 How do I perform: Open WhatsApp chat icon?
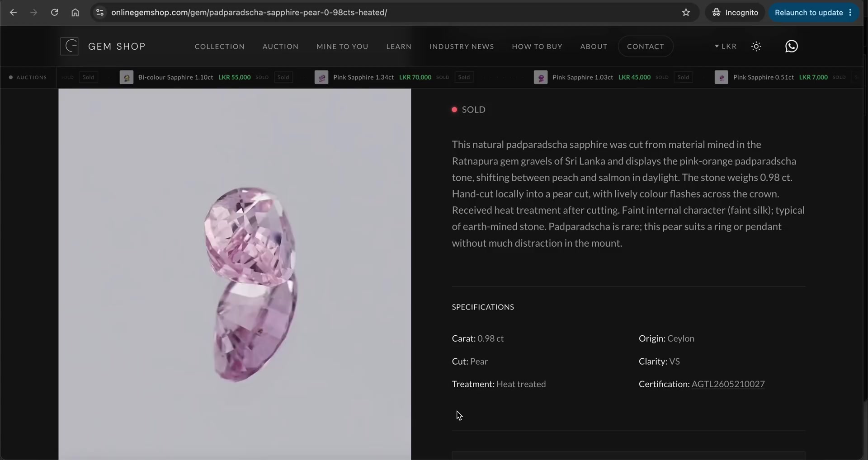coord(791,46)
